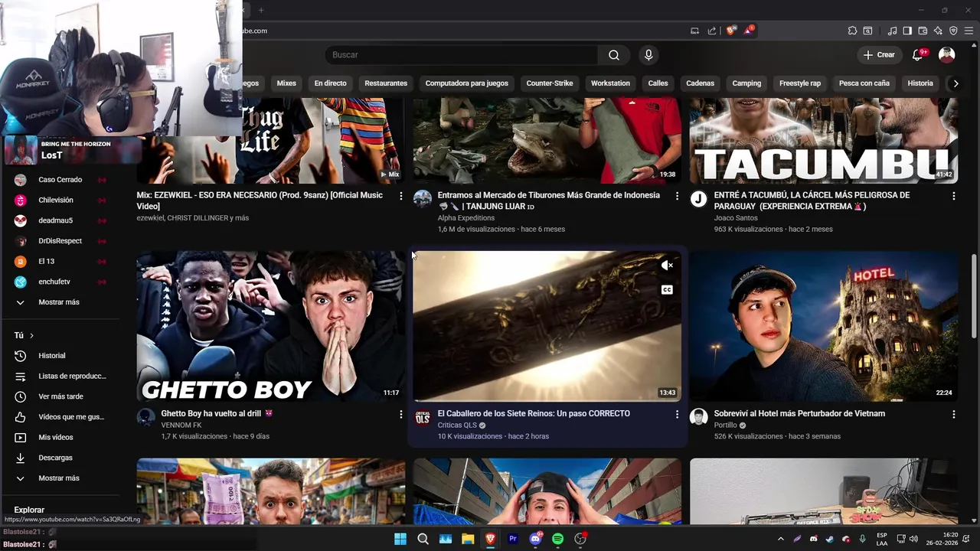Open the Caso Cerrado subscription
The width and height of the screenshot is (980, 551).
[x=61, y=180]
